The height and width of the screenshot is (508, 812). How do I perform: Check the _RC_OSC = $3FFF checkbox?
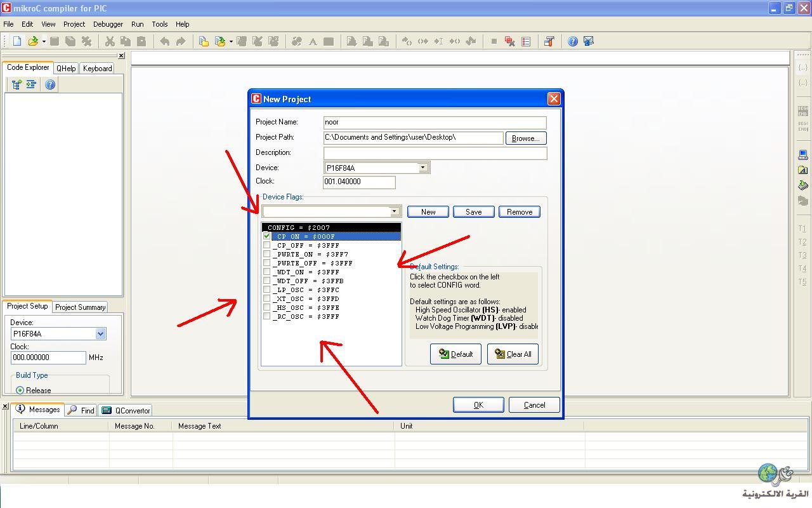tap(267, 316)
